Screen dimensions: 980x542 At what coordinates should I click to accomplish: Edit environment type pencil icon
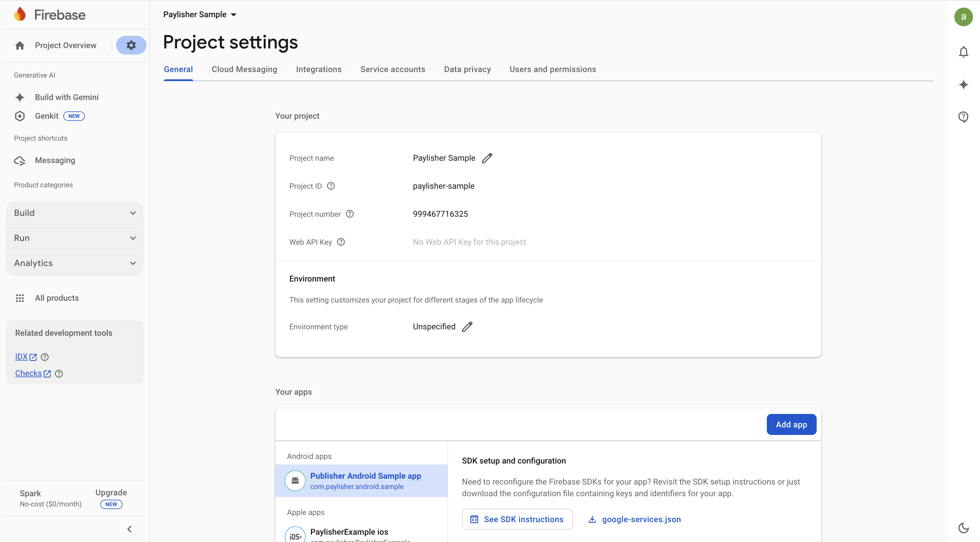click(x=467, y=326)
